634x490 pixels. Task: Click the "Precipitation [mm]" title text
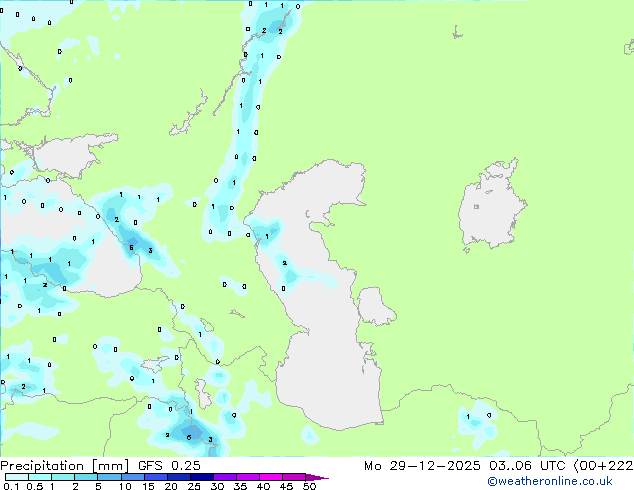tap(65, 466)
